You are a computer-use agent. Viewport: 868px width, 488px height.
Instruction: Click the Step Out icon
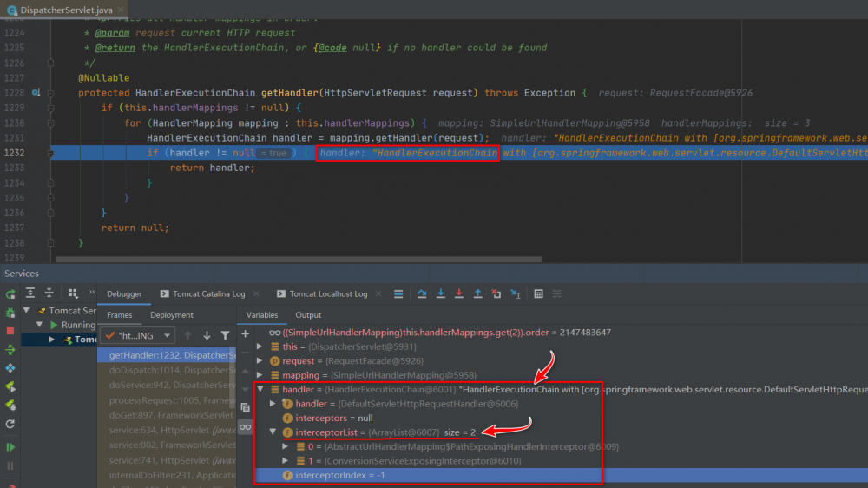click(x=477, y=294)
